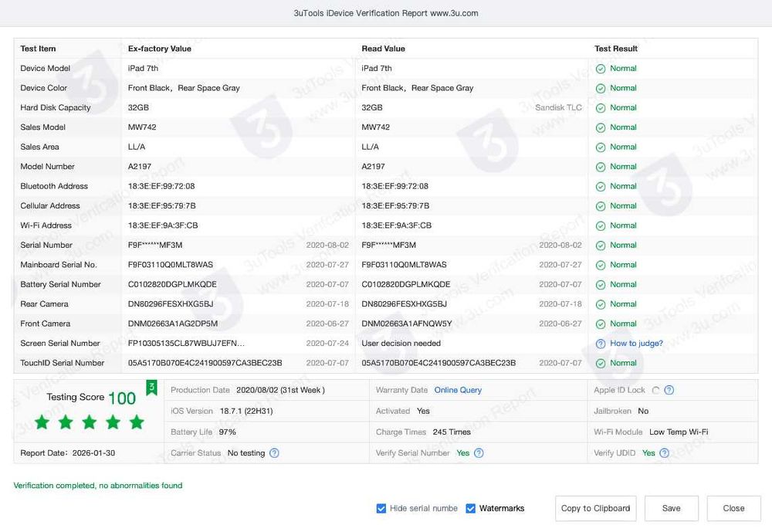Click the report title 3uTools iDevice Verification Report
Viewport: 772px width, 532px height.
[386, 13]
